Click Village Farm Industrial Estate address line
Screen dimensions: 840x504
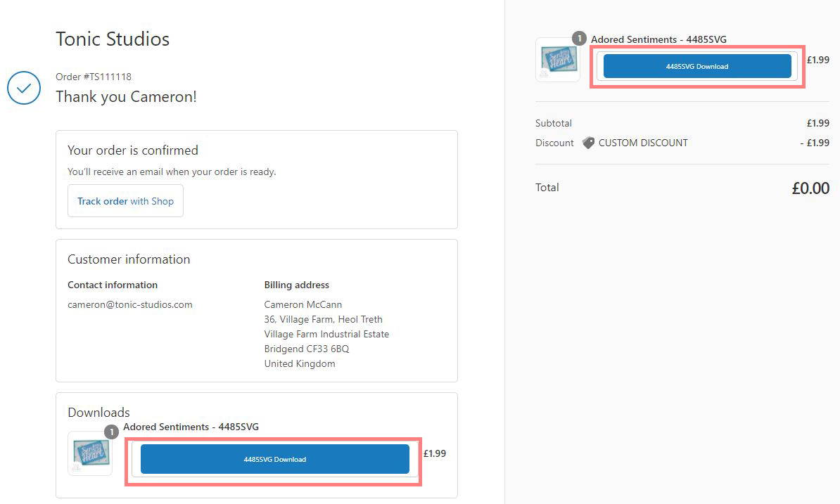326,334
